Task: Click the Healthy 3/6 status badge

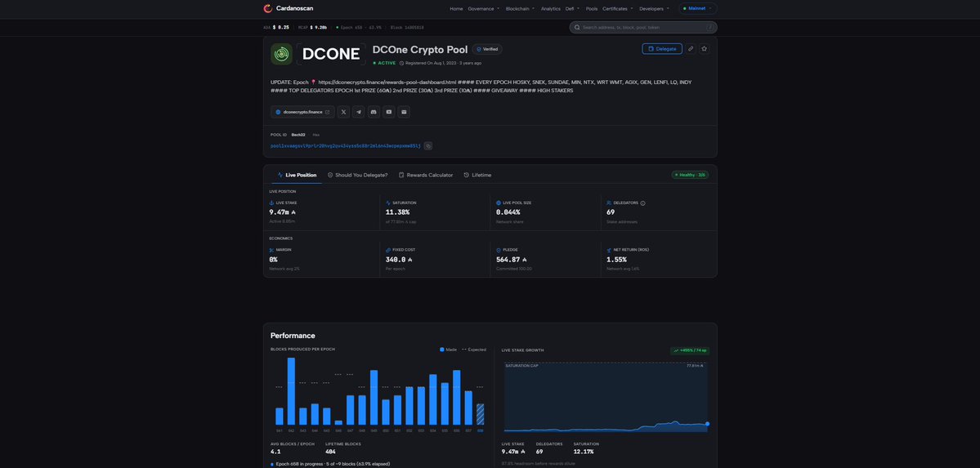Action: [690, 175]
